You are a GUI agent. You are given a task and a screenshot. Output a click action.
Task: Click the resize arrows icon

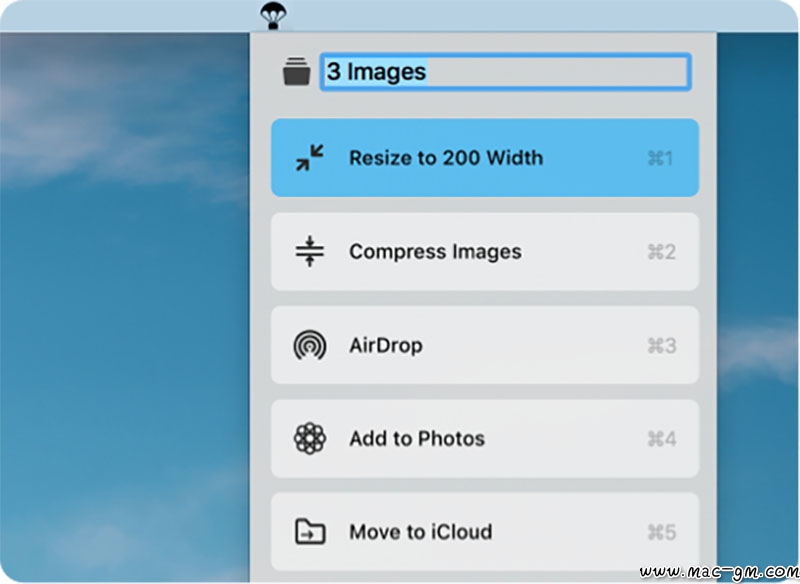click(x=310, y=158)
